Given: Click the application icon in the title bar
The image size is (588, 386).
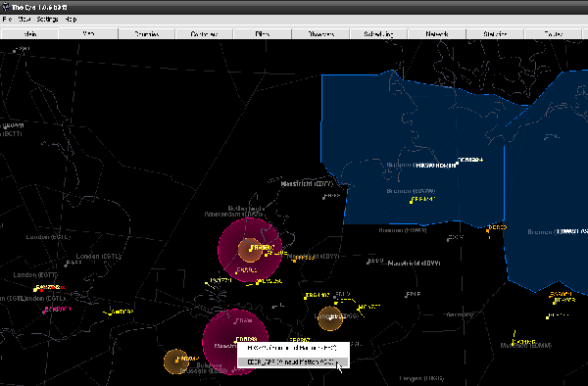Looking at the screenshot, I should coord(5,7).
